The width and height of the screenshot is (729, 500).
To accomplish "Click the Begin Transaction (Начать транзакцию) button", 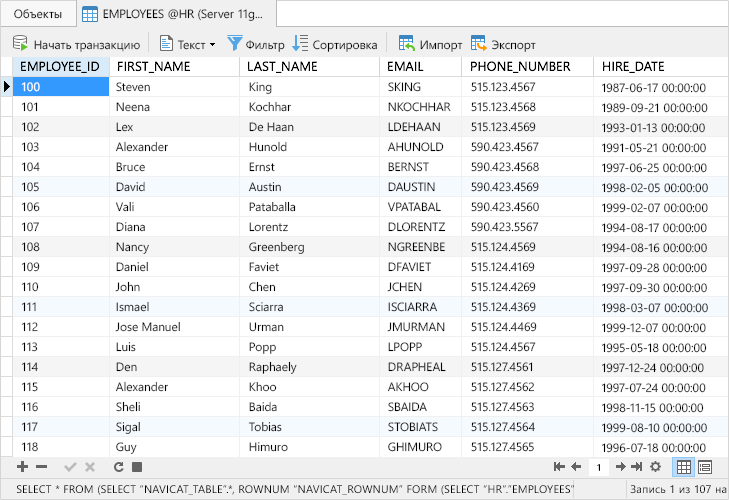I will click(76, 44).
